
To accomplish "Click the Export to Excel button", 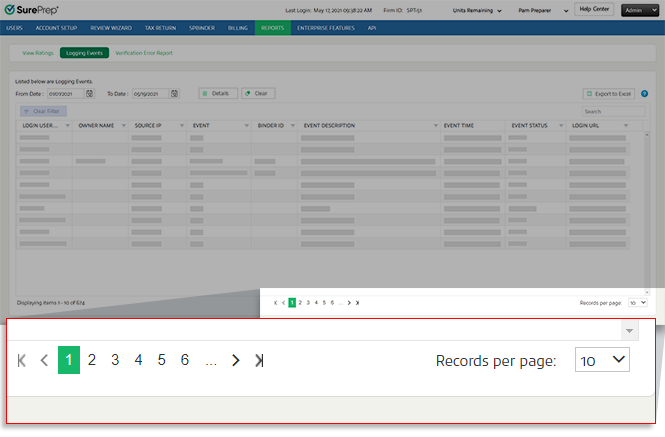I will tap(609, 93).
